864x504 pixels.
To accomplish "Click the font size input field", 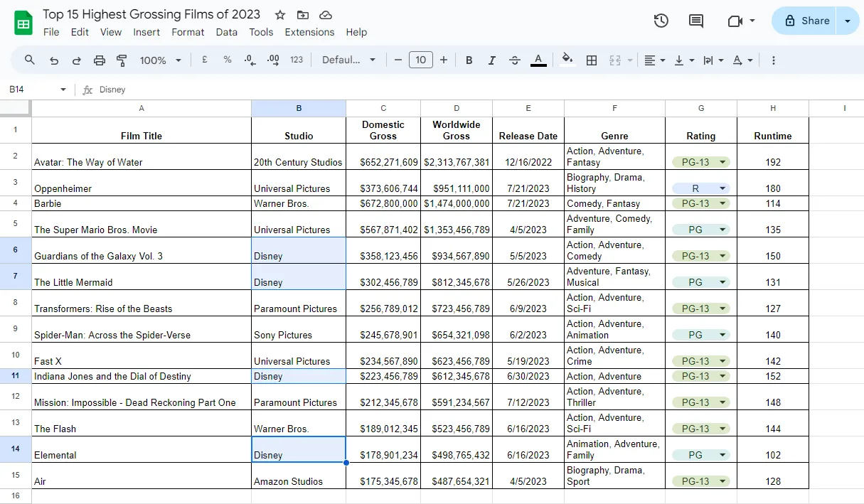I will (x=421, y=60).
